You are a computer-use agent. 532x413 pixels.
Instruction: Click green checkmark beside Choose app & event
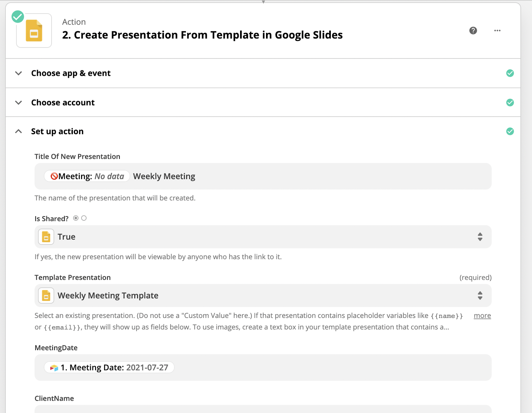(510, 73)
